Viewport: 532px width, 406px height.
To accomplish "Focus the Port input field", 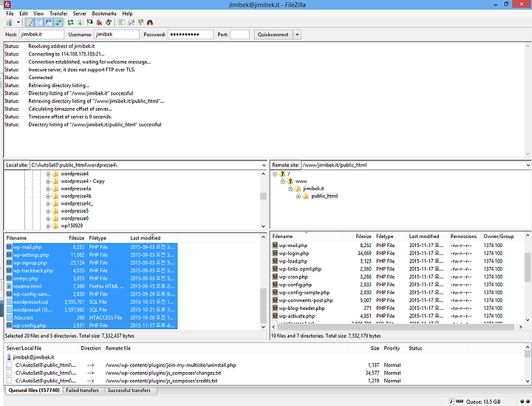I will coord(239,34).
